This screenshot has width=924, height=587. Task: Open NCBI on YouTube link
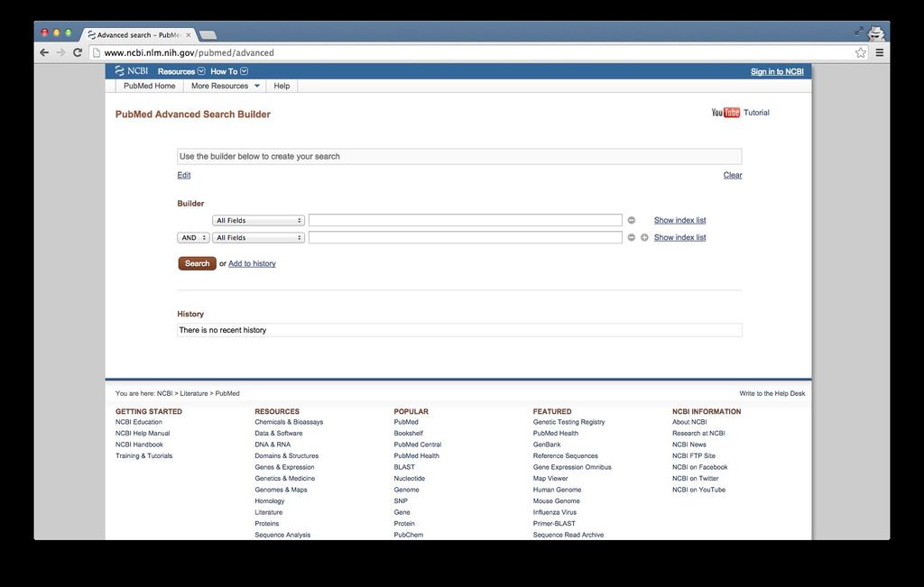[x=699, y=490]
